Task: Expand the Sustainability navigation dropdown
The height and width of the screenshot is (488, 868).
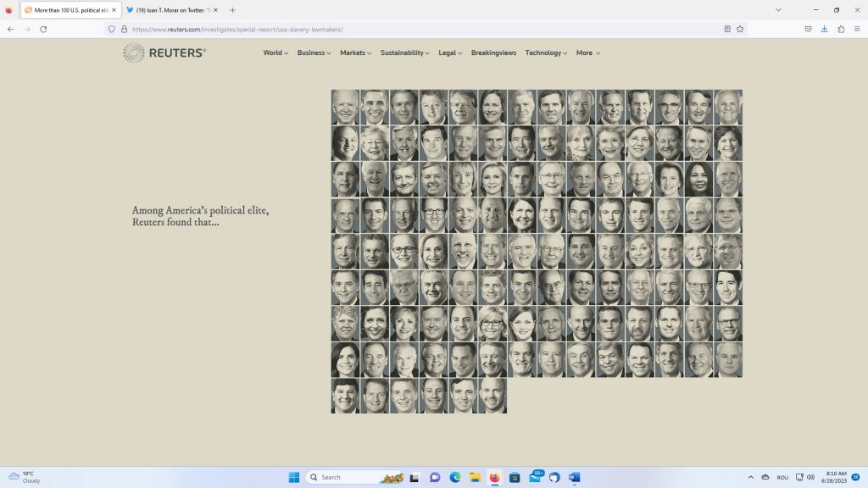Action: click(x=405, y=53)
